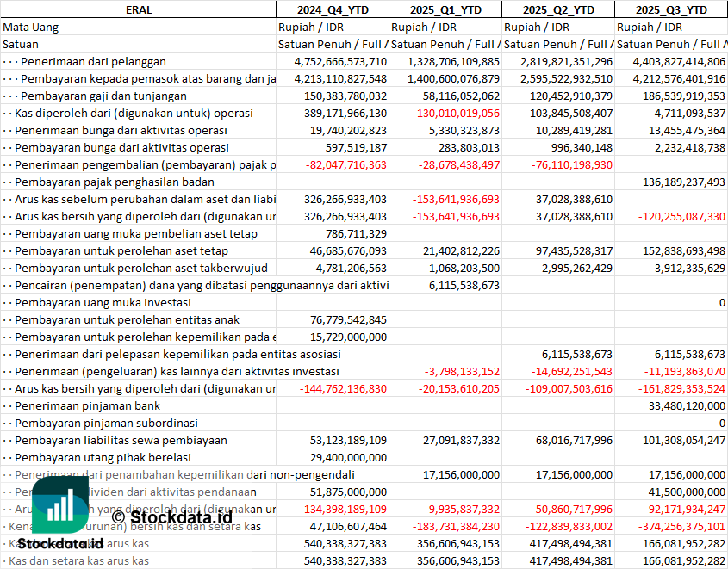The height and width of the screenshot is (569, 728).
Task: Select Penerimaan dari pelepasan kepemilikan entitas asosiasi
Action: (177, 355)
